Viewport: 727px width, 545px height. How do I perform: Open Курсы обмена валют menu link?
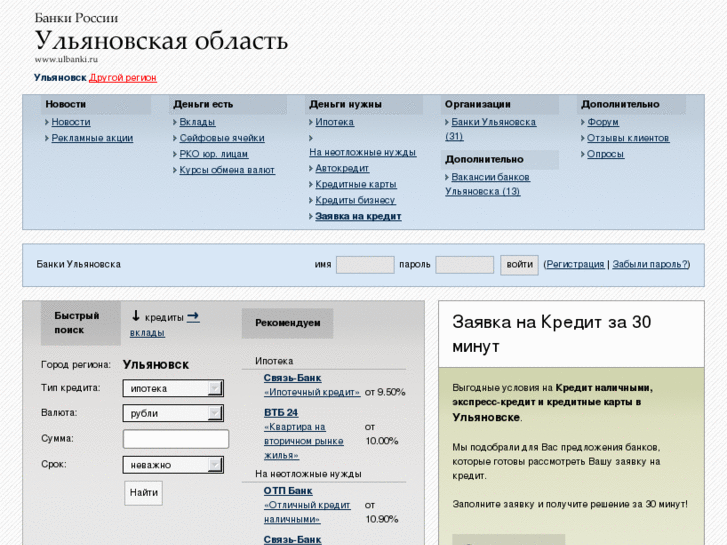pyautogui.click(x=227, y=170)
